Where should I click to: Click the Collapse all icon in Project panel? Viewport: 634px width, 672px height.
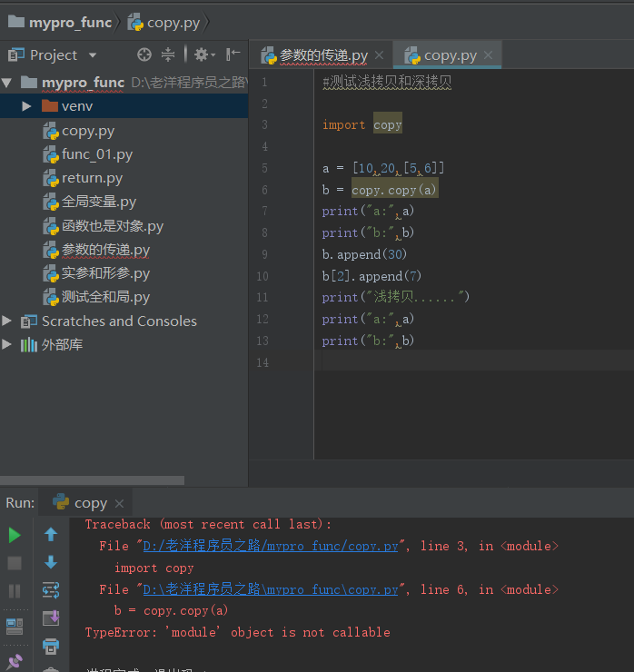pos(168,54)
